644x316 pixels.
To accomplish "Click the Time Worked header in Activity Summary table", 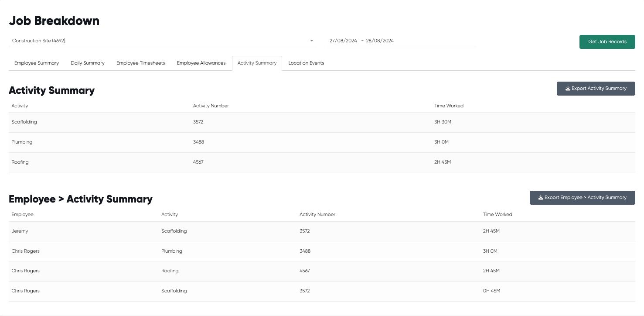I will pos(449,106).
